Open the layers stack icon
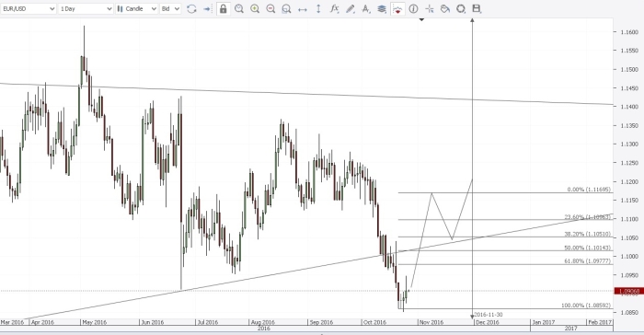Screen dimensions: 644x335 382,8
